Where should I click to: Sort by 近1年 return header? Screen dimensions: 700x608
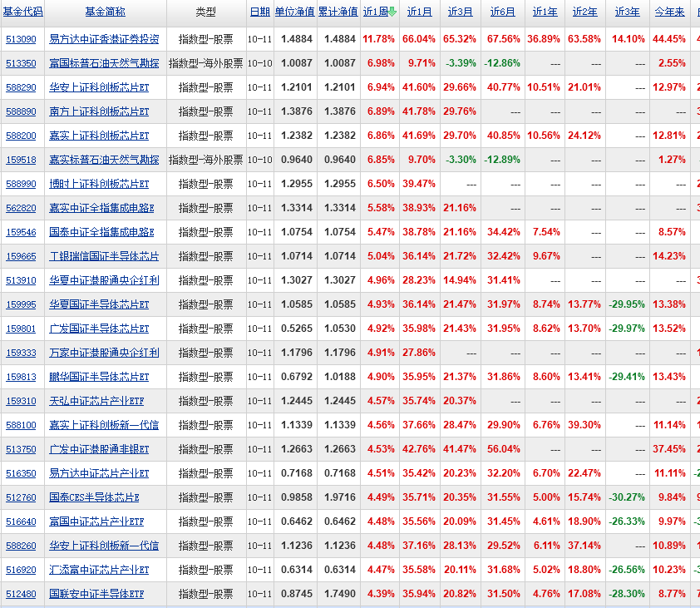click(x=545, y=12)
